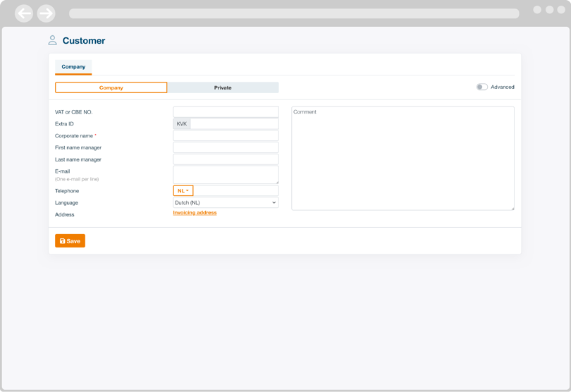This screenshot has height=392, width=571.
Task: Switch to the Company tab
Action: click(x=73, y=67)
